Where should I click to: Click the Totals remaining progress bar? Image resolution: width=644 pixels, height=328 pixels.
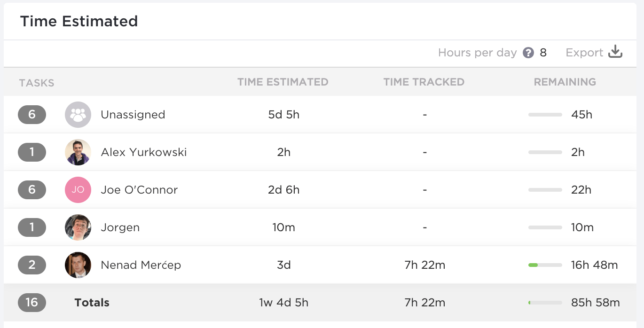tap(545, 303)
